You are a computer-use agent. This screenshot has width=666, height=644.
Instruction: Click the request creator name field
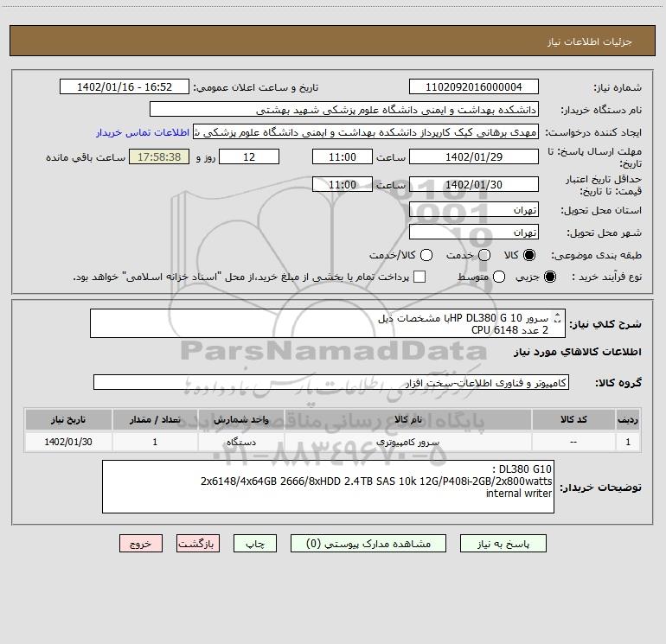point(366,131)
